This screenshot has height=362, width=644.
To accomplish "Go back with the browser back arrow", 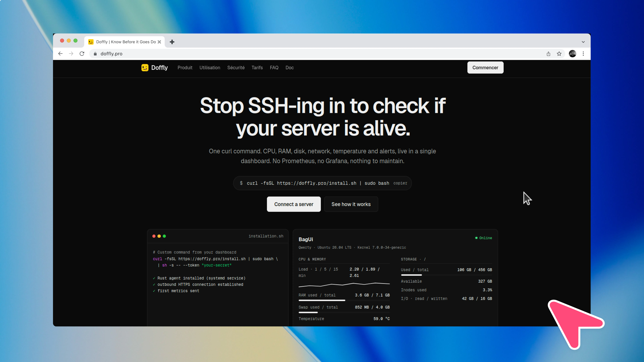I will 60,54.
